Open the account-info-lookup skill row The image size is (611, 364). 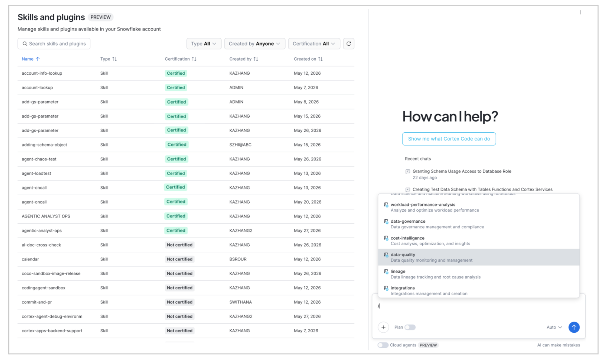pos(186,73)
